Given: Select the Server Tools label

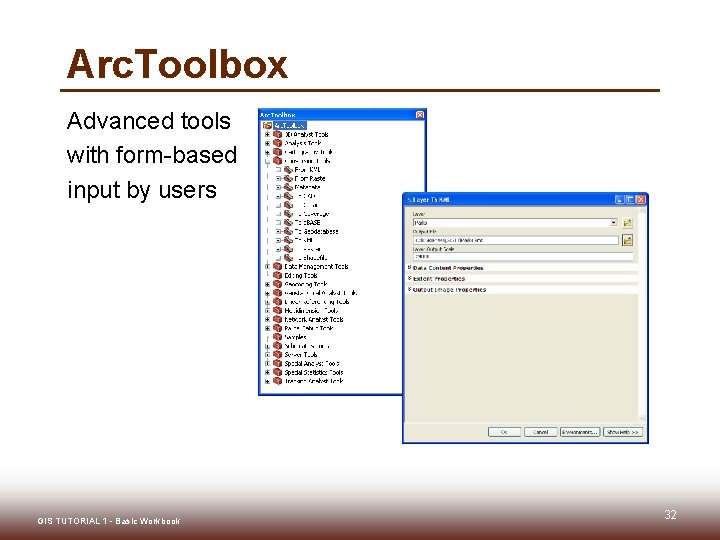Looking at the screenshot, I should [301, 354].
